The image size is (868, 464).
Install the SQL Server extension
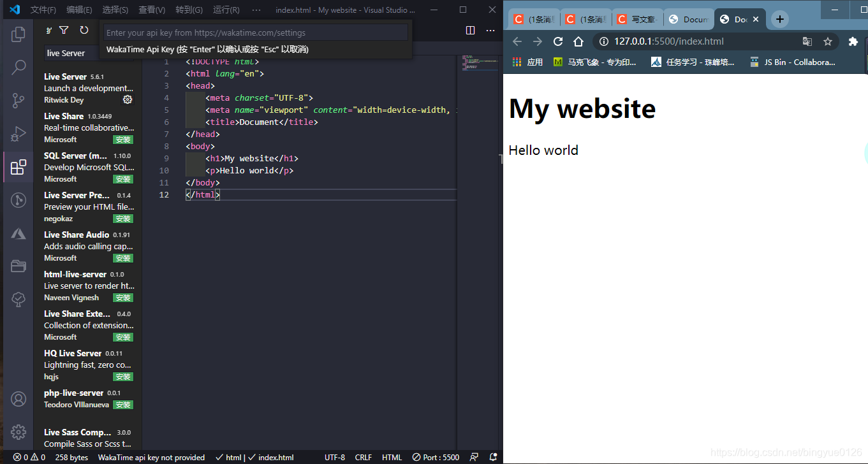(123, 179)
